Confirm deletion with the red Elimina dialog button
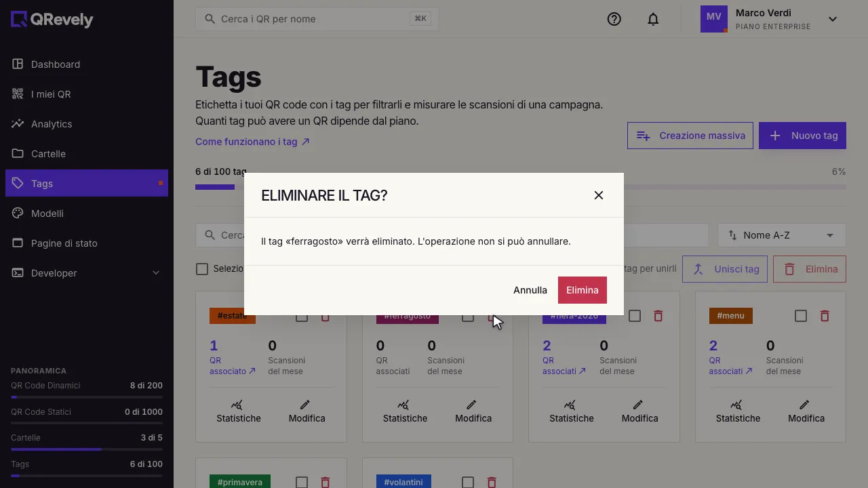 (x=583, y=290)
